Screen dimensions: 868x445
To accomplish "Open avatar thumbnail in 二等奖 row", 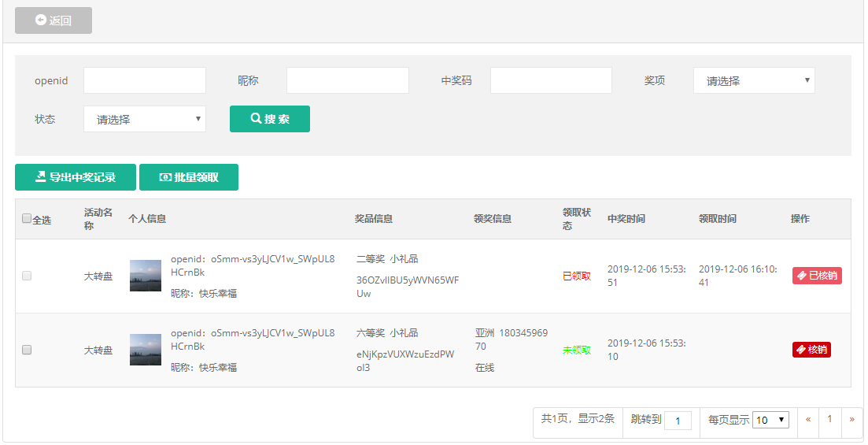I will click(146, 276).
